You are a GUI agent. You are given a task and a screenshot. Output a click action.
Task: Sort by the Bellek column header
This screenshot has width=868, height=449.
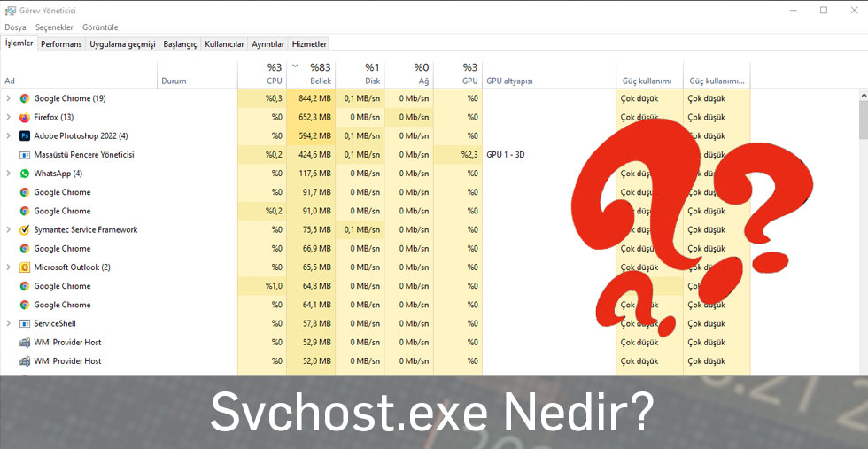[x=311, y=74]
